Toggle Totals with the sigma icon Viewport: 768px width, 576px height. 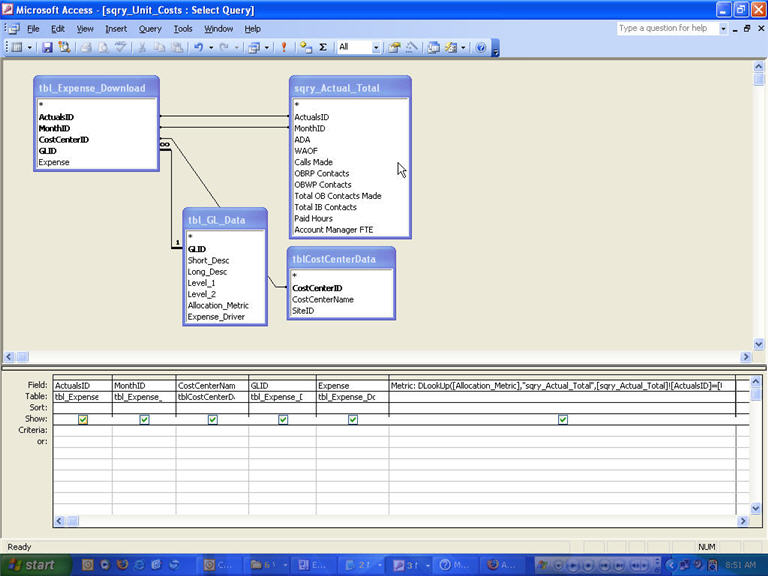pos(323,47)
